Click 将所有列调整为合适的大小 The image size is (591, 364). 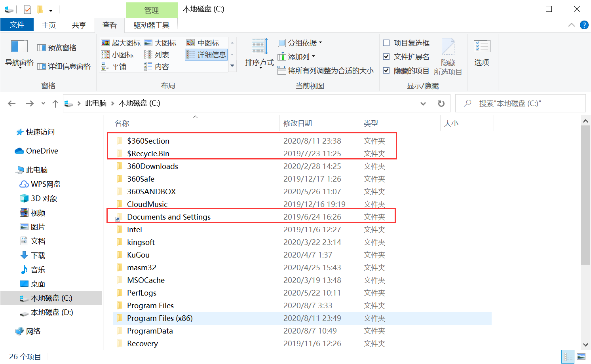(325, 70)
